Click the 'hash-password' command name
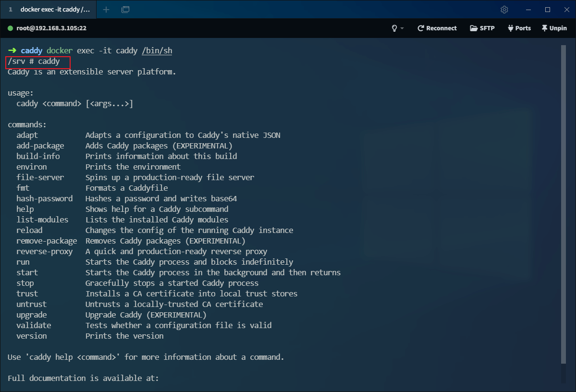This screenshot has height=392, width=576. (x=45, y=199)
